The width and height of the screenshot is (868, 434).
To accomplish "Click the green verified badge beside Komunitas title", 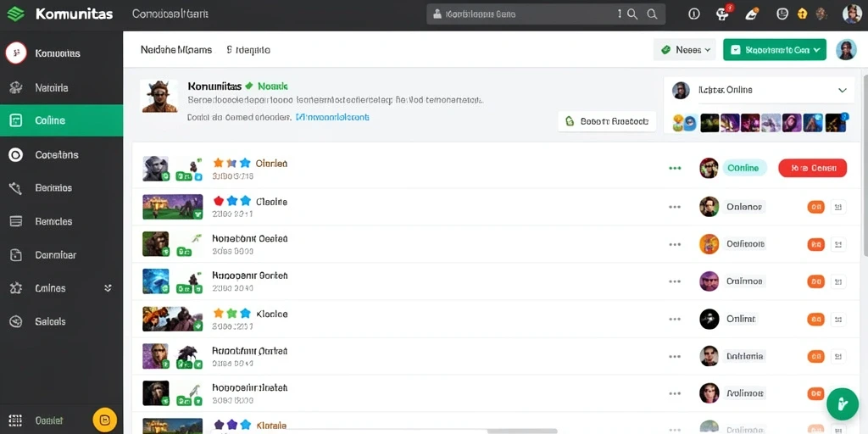I will (x=249, y=86).
